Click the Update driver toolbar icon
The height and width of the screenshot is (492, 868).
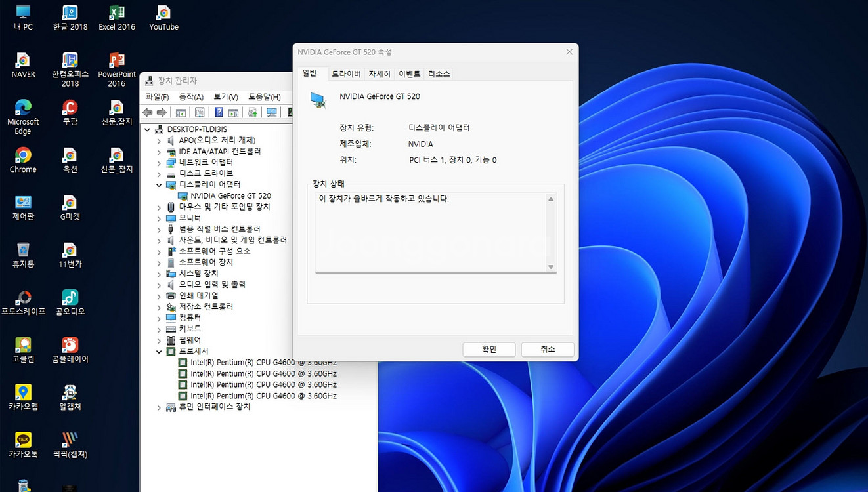252,112
